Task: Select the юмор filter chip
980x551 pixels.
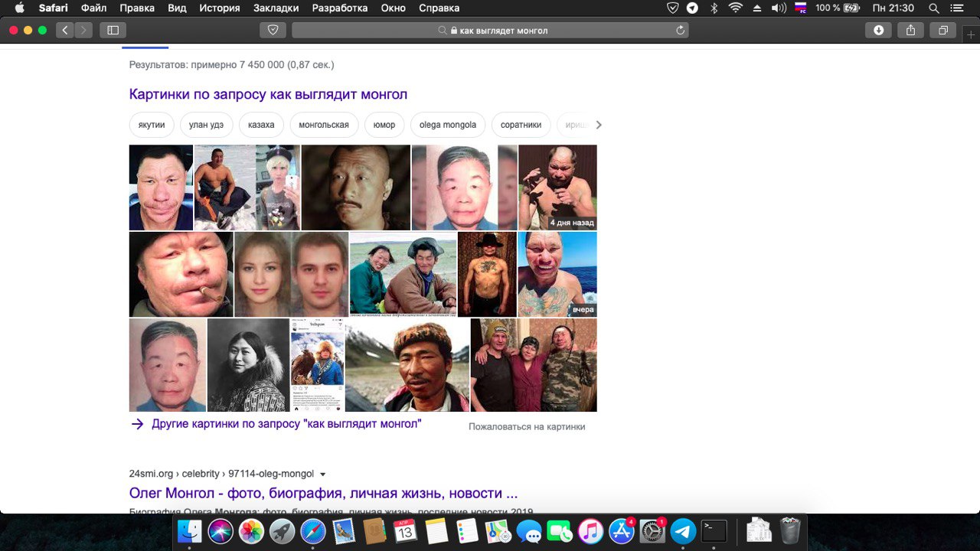Action: point(384,125)
